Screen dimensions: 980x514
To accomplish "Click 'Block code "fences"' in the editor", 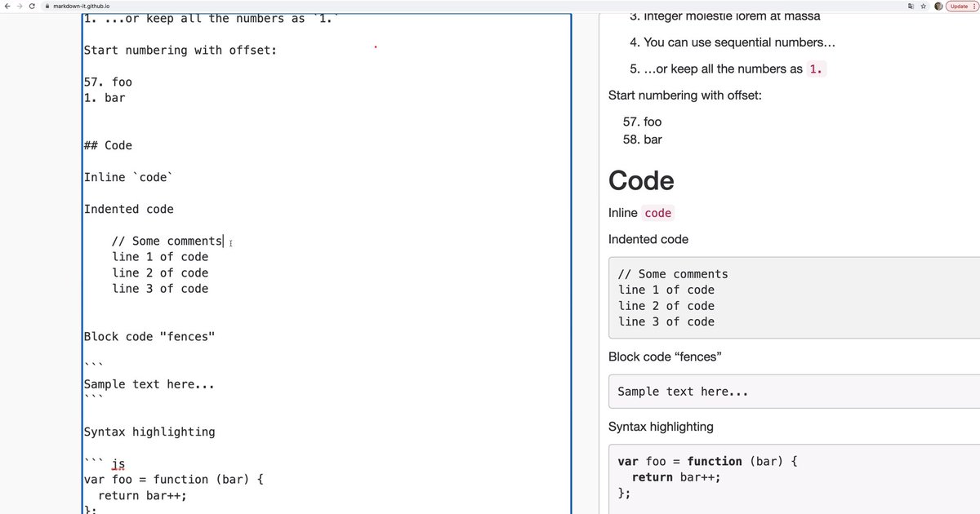I will (149, 336).
